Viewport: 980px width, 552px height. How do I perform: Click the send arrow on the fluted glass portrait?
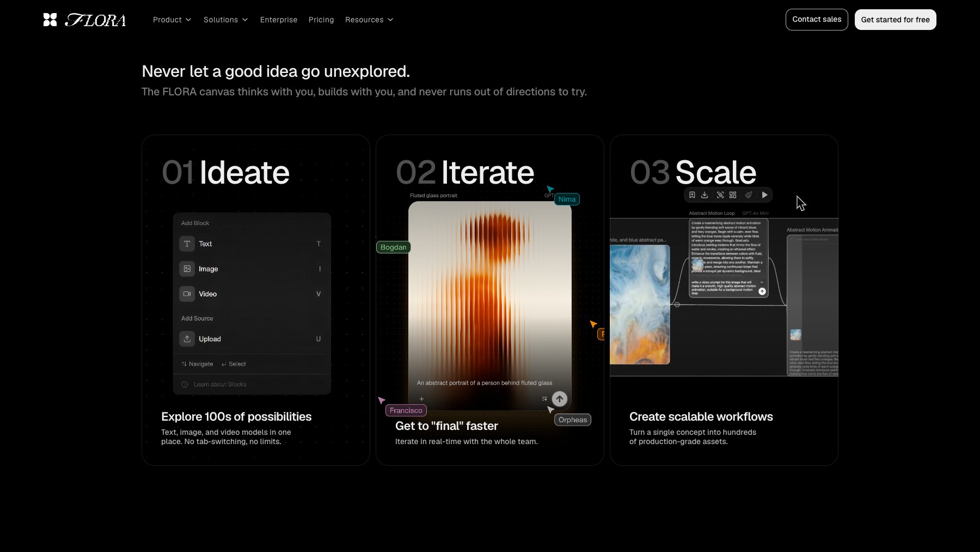click(x=560, y=399)
